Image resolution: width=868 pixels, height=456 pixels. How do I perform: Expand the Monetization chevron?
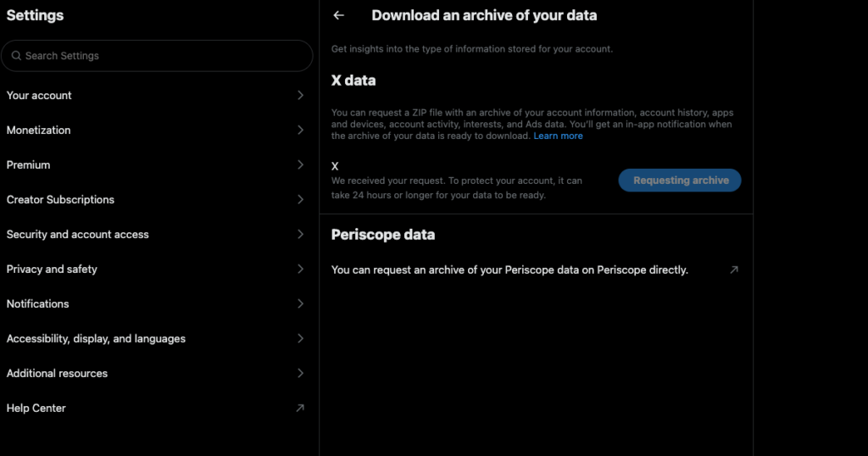click(300, 131)
